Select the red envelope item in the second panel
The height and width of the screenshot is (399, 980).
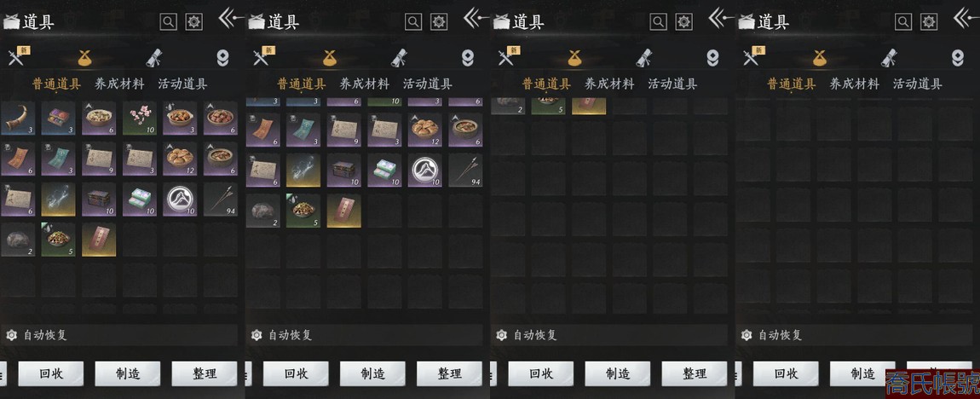pyautogui.click(x=343, y=211)
